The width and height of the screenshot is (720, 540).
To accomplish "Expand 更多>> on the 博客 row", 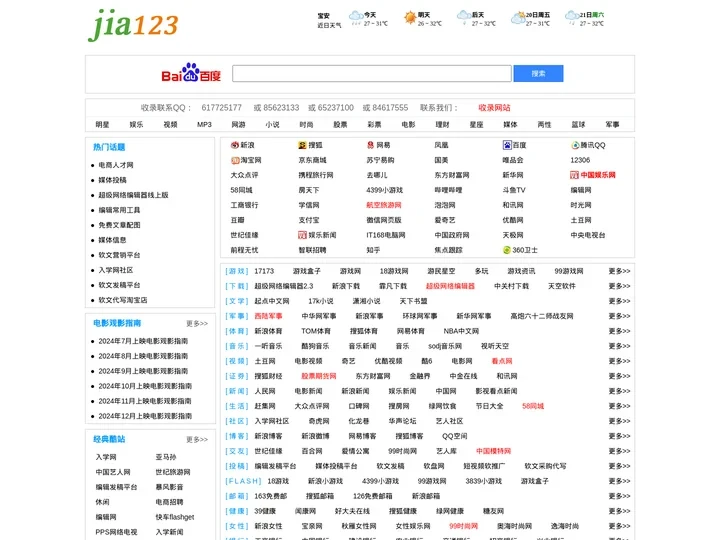I will tap(619, 436).
